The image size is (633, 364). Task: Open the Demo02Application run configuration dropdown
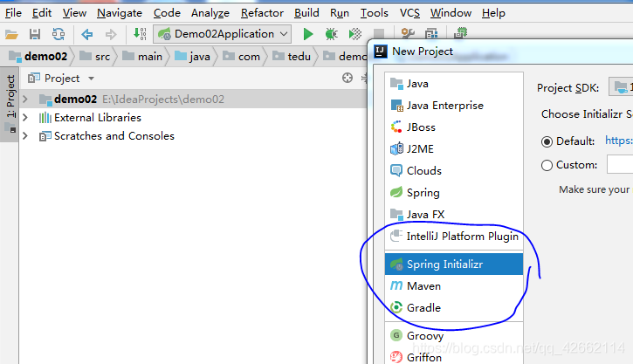222,34
